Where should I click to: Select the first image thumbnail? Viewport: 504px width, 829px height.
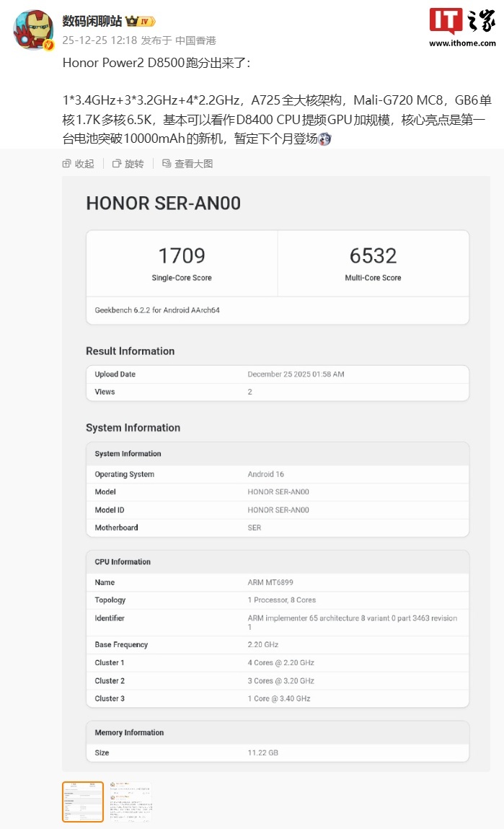click(x=83, y=802)
